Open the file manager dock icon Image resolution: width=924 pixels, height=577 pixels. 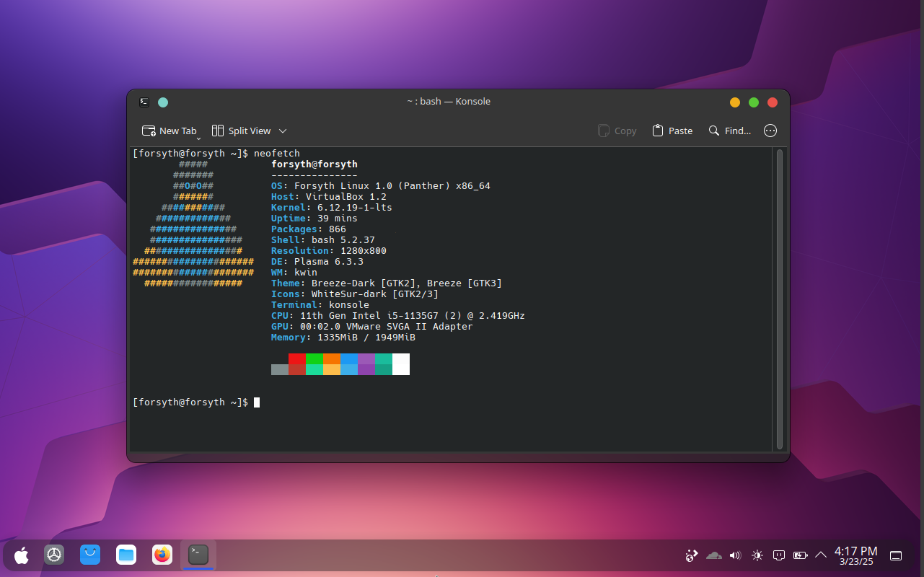pyautogui.click(x=126, y=555)
